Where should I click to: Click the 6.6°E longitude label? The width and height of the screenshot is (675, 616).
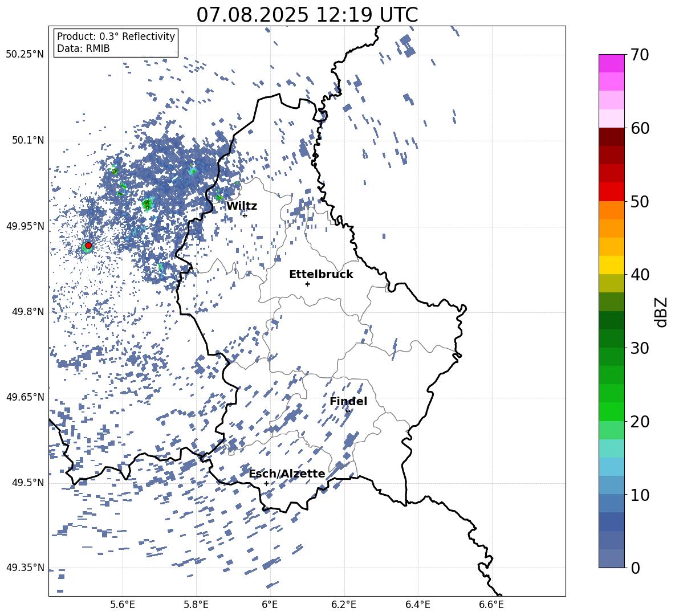coord(491,605)
